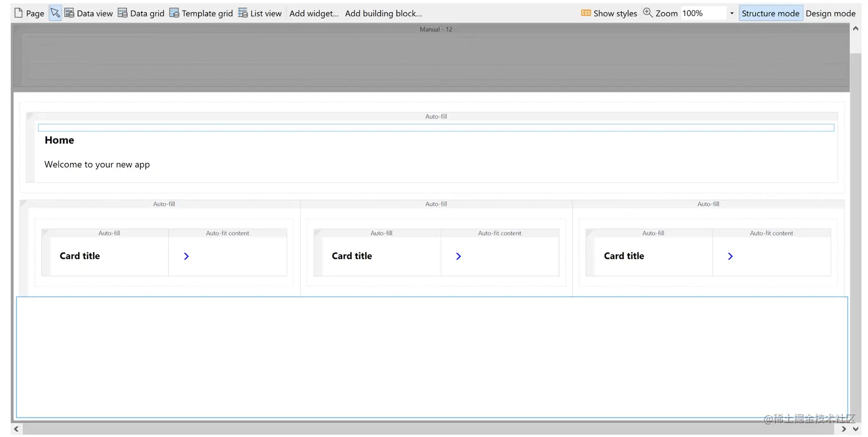Open the Add widget... dialog
The image size is (868, 437).
pyautogui.click(x=314, y=13)
